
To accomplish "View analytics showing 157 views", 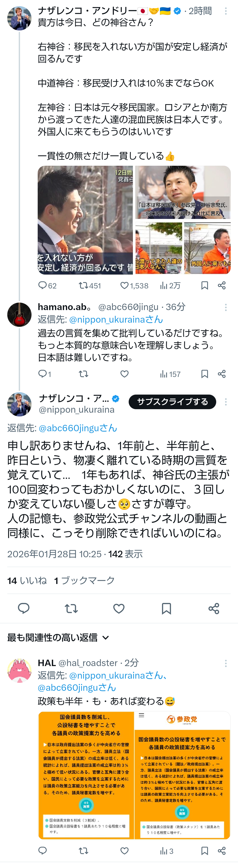I will pos(170,374).
